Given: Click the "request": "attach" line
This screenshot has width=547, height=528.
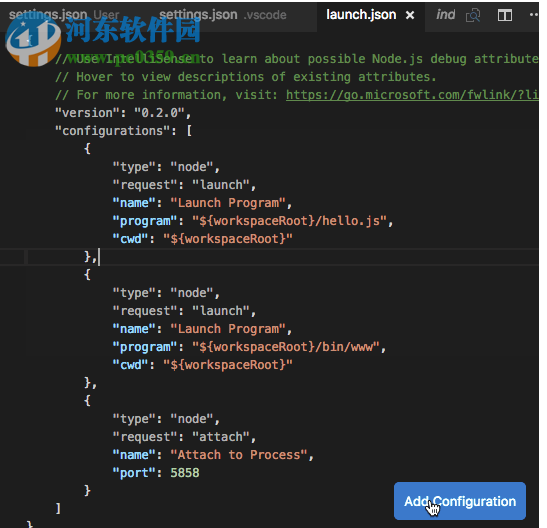Looking at the screenshot, I should tap(184, 437).
